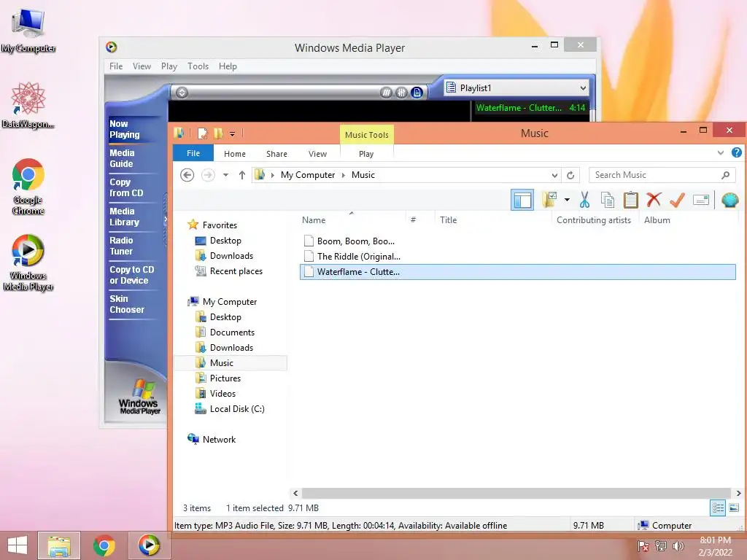Switch to the Home ribbon tab
The image size is (747, 560).
(235, 154)
